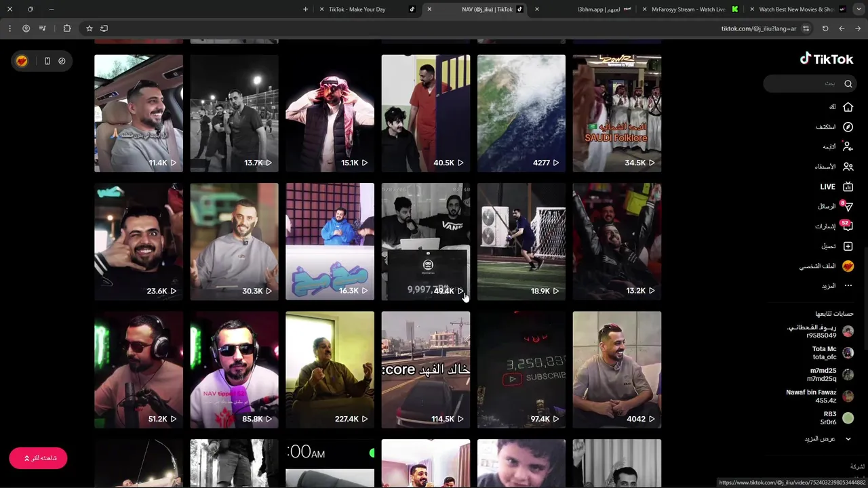Click the browser right-pointing arrow navigation button
Viewport: 868px width, 488px height.
point(858,28)
